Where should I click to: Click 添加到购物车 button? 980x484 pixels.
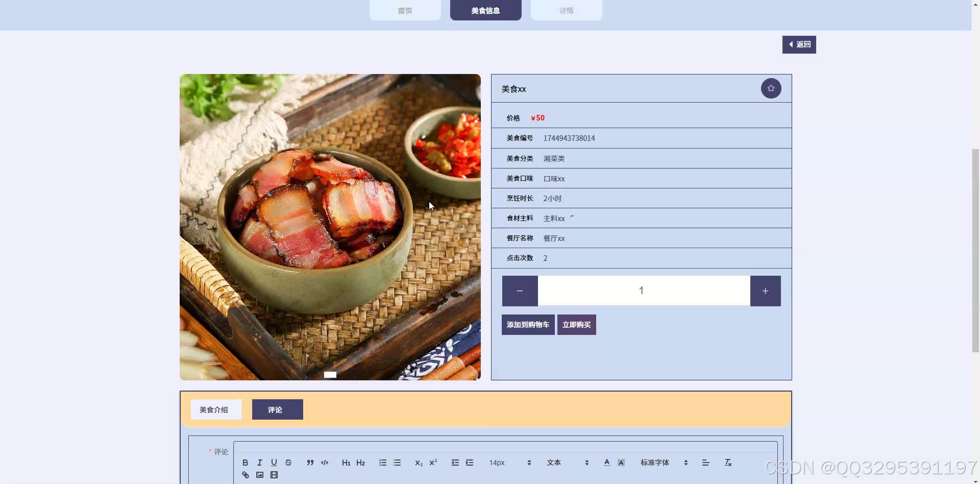pyautogui.click(x=528, y=325)
